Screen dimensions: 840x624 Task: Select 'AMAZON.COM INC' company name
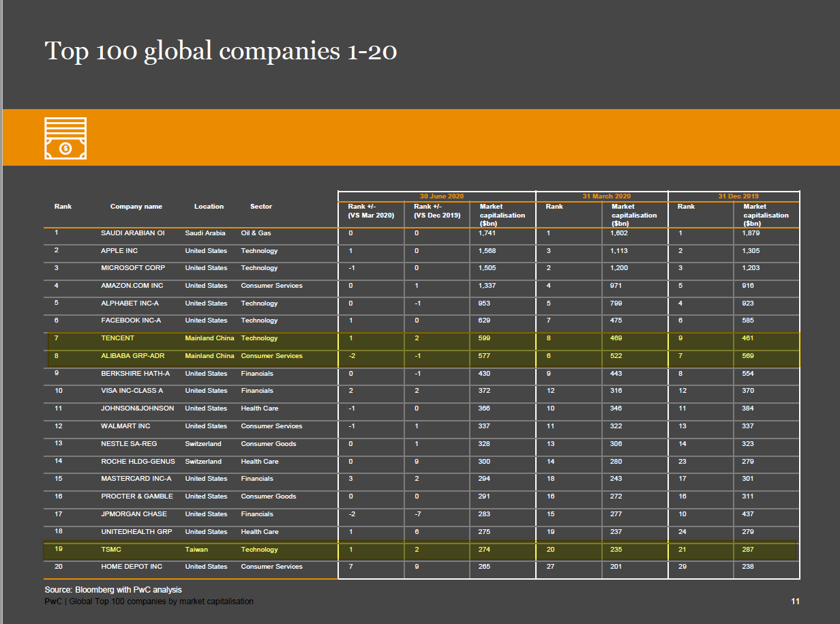pyautogui.click(x=132, y=286)
